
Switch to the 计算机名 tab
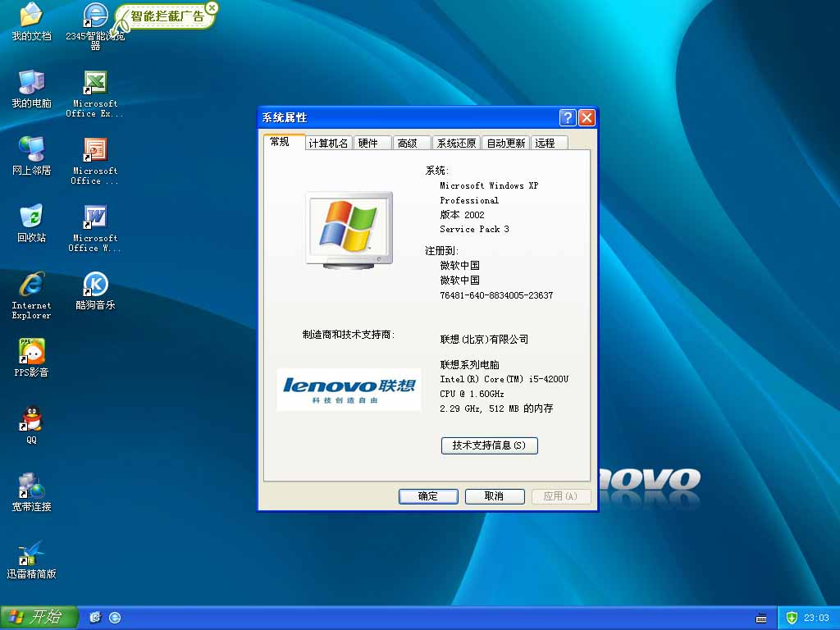click(x=328, y=143)
